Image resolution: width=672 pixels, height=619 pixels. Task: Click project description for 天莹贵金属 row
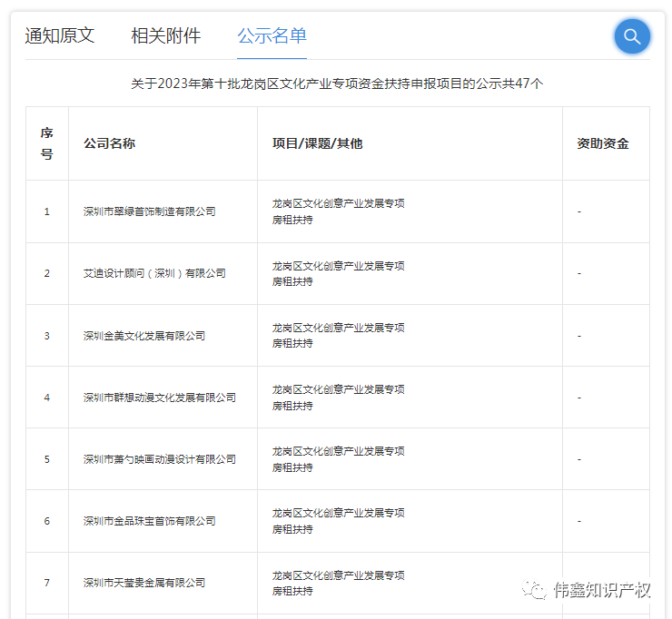[x=339, y=583]
